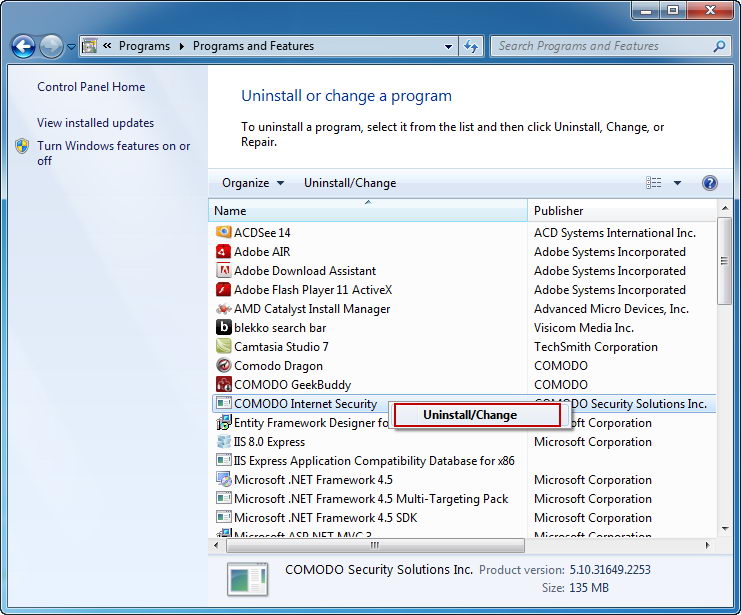Select the AMD Catalyst Install Manager icon
Screen dimensions: 741x615
224,309
